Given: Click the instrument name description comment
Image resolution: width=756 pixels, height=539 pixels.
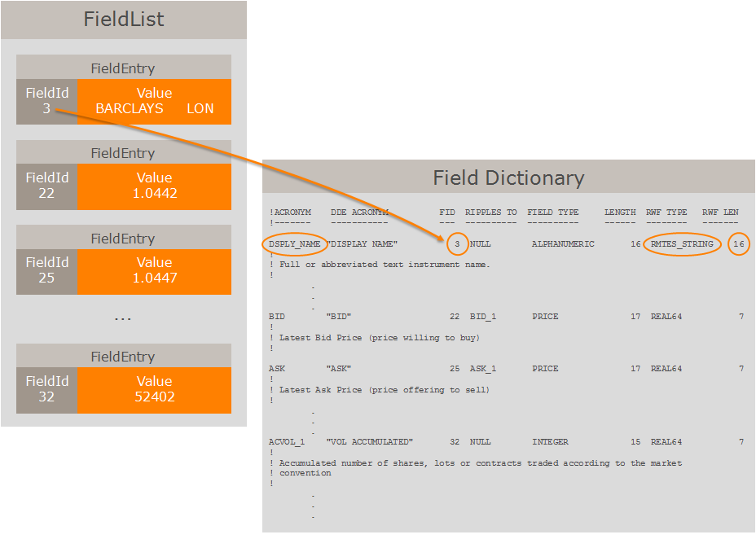Looking at the screenshot, I should tap(385, 265).
